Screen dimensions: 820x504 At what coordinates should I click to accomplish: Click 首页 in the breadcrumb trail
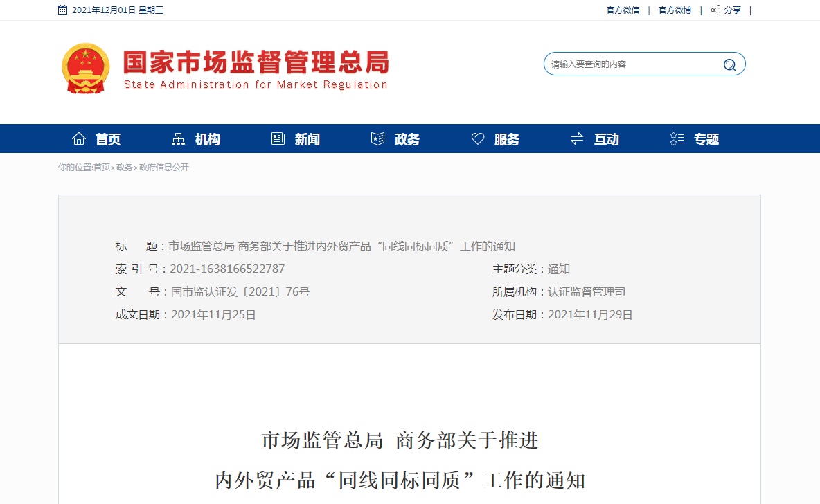(x=102, y=168)
